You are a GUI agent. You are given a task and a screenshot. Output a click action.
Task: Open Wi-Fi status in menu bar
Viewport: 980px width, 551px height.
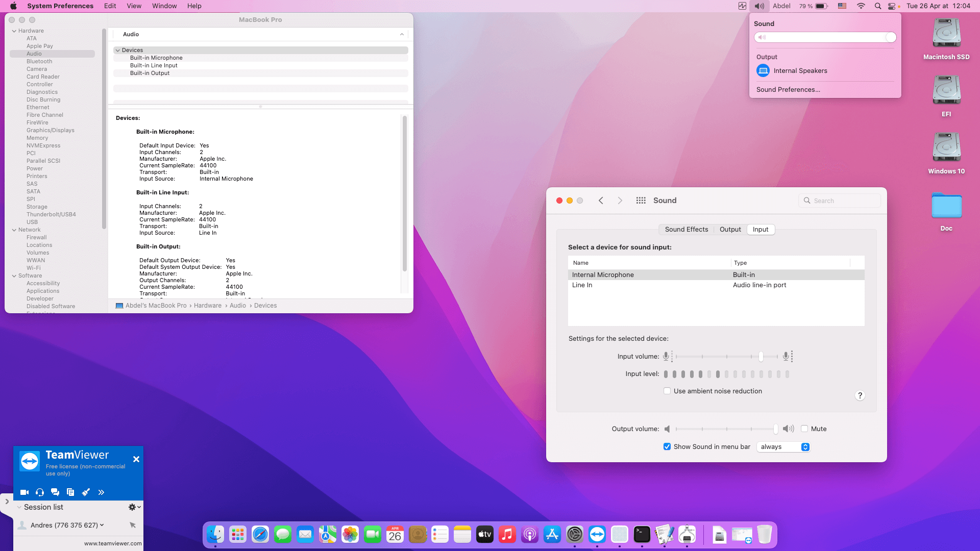coord(861,6)
